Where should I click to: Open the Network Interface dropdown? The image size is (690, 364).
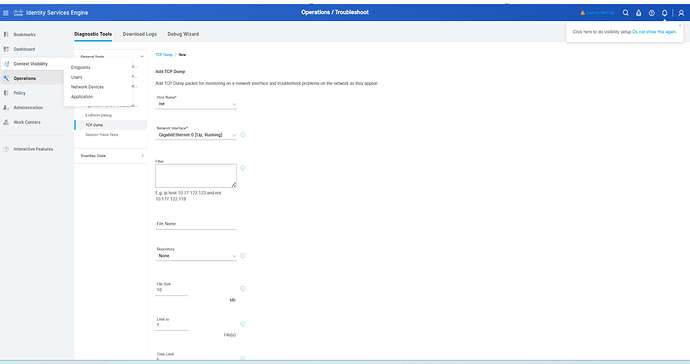(196, 135)
